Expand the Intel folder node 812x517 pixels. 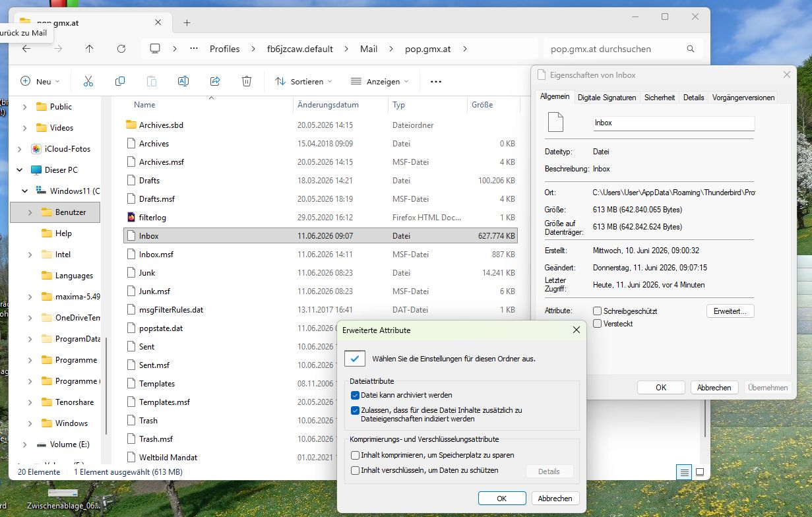click(30, 254)
